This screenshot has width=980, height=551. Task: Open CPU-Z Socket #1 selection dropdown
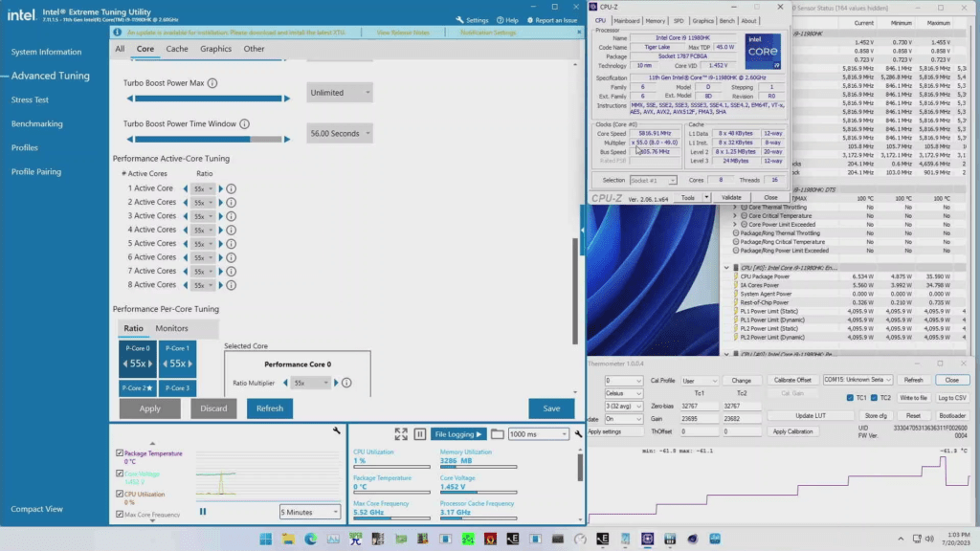[653, 180]
